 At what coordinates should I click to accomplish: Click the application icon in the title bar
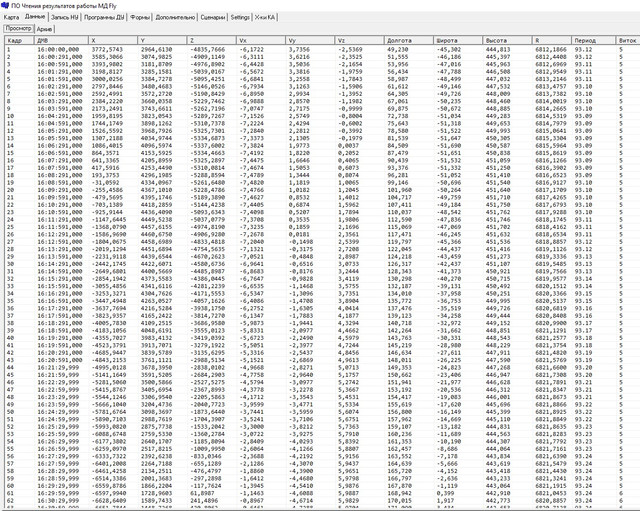[x=6, y=6]
